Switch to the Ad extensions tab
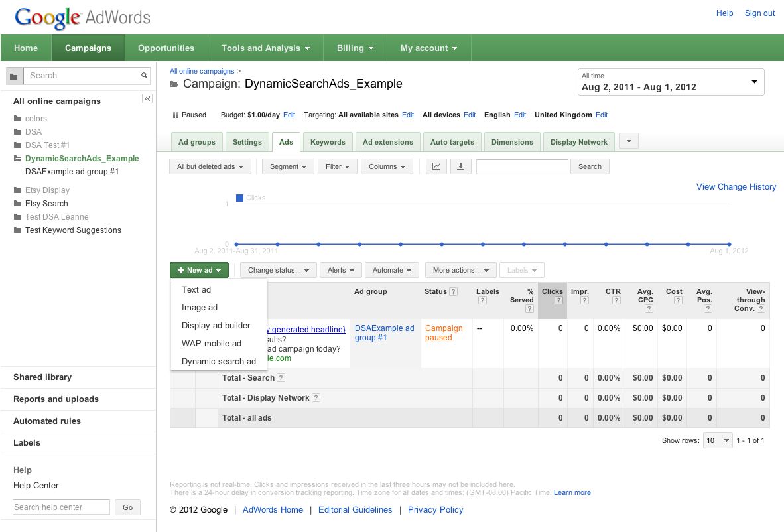The height and width of the screenshot is (532, 784). 388,142
